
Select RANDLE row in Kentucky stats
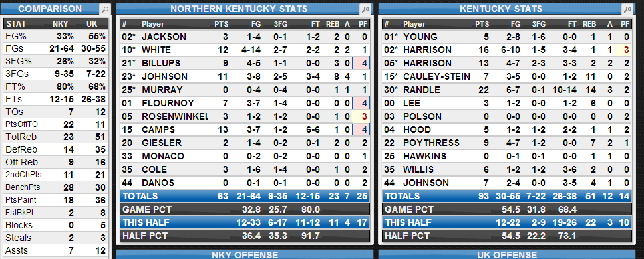click(507, 90)
